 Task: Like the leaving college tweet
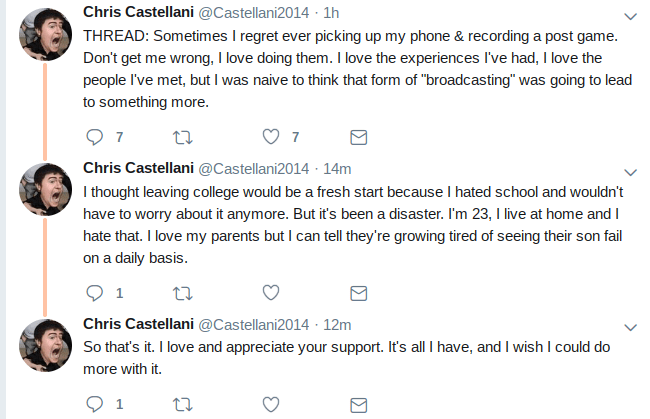click(270, 293)
